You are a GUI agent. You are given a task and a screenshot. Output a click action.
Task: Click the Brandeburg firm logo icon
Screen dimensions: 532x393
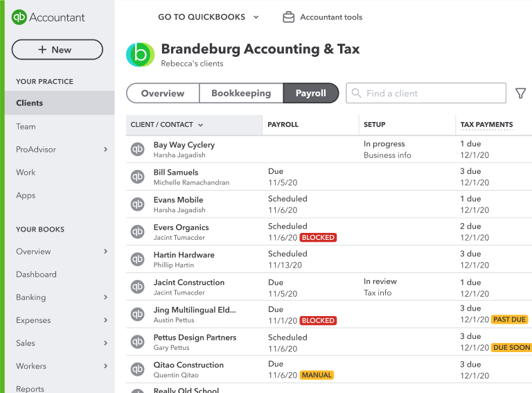click(x=140, y=54)
